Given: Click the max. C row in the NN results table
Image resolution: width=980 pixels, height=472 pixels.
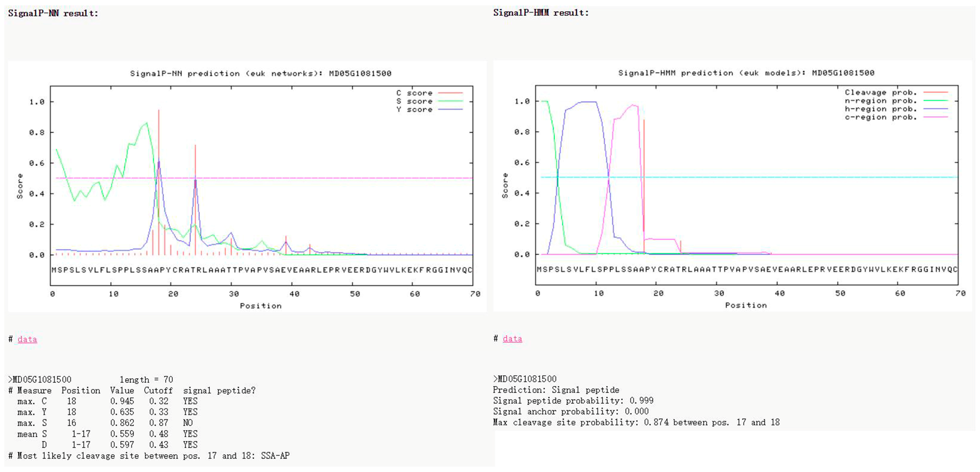Looking at the screenshot, I should 107,401.
